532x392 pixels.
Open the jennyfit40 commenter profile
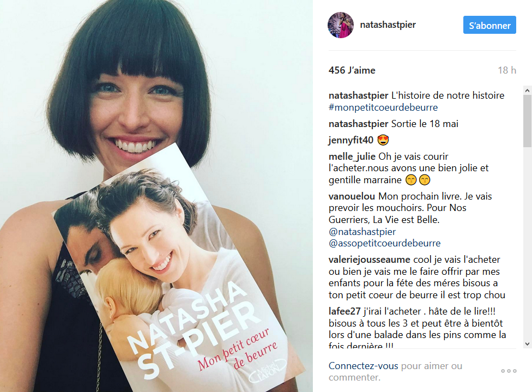click(x=351, y=140)
